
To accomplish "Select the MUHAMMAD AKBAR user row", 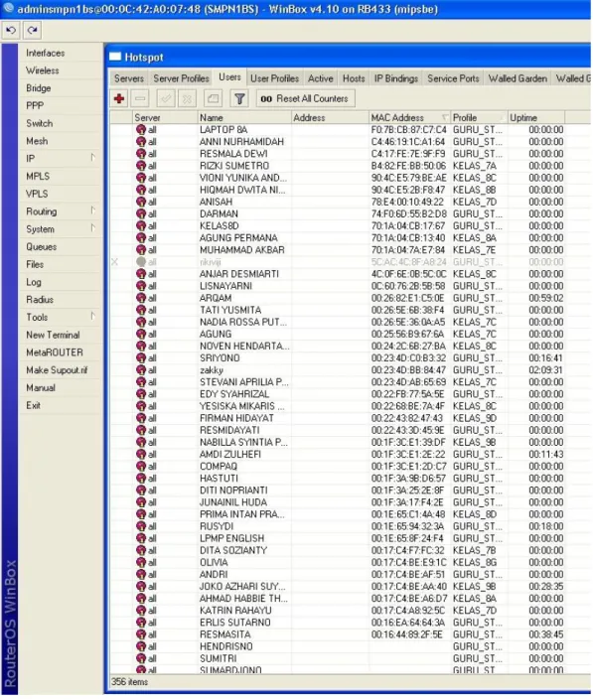I will pyautogui.click(x=350, y=250).
